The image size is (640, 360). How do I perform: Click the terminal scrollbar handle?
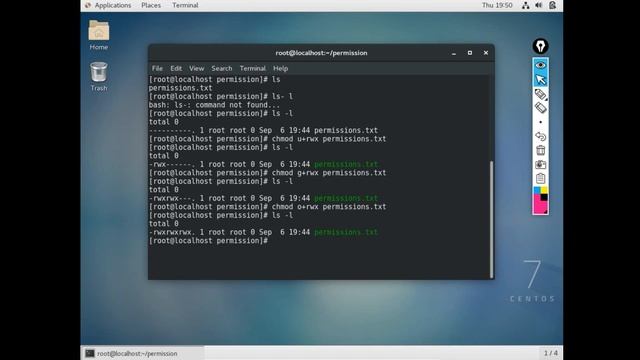point(491,219)
